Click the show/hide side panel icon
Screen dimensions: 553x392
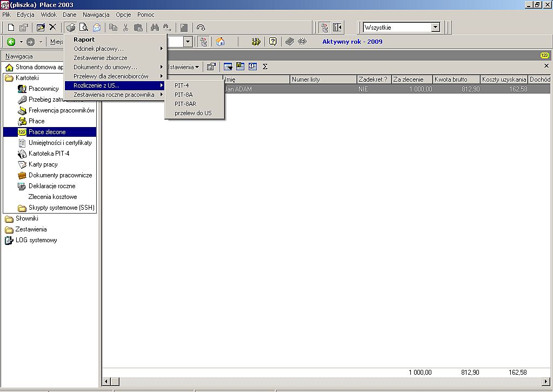(337, 28)
